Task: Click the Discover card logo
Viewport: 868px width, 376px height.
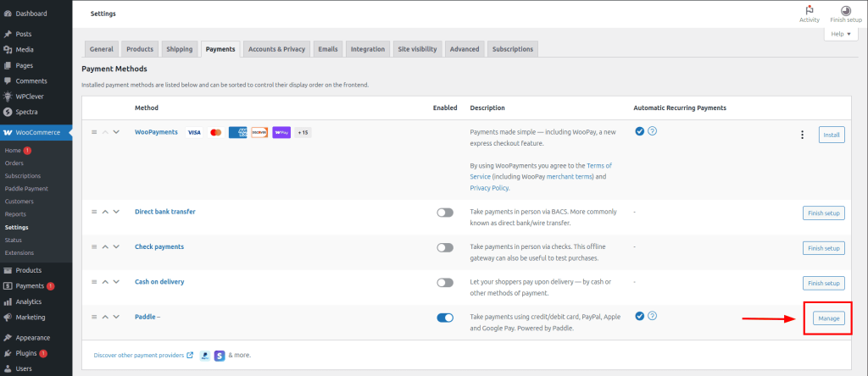Action: click(259, 133)
